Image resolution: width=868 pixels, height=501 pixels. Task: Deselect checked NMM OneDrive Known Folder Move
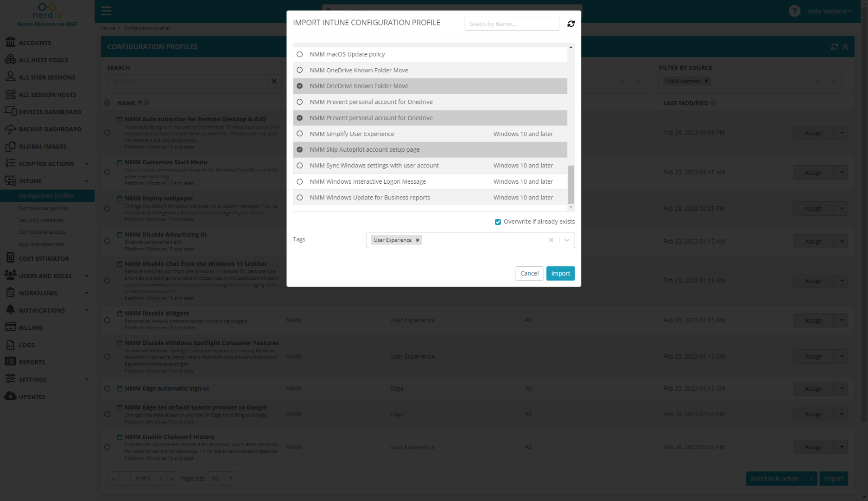300,86
